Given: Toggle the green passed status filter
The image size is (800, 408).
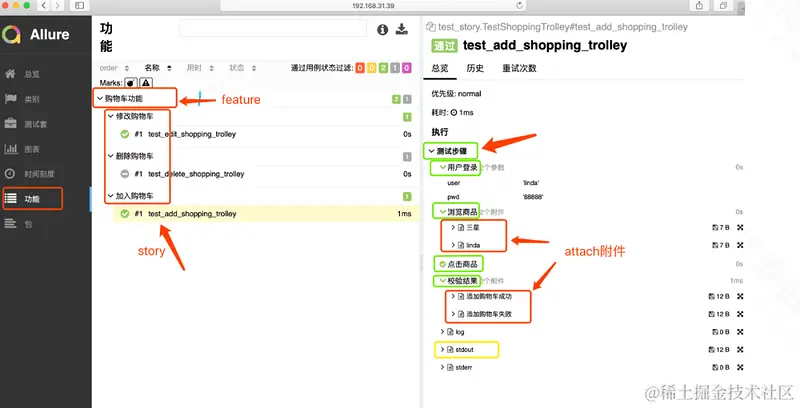Looking at the screenshot, I should 383,68.
